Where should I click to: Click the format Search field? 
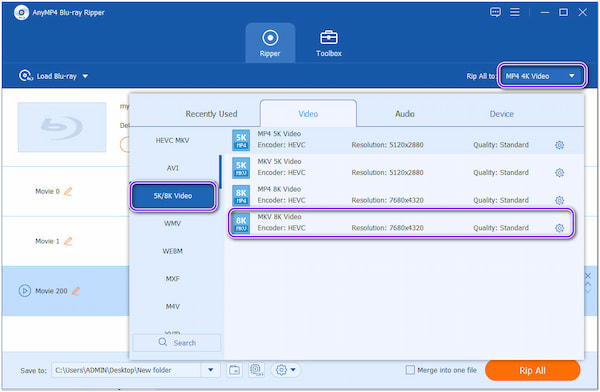tap(177, 343)
